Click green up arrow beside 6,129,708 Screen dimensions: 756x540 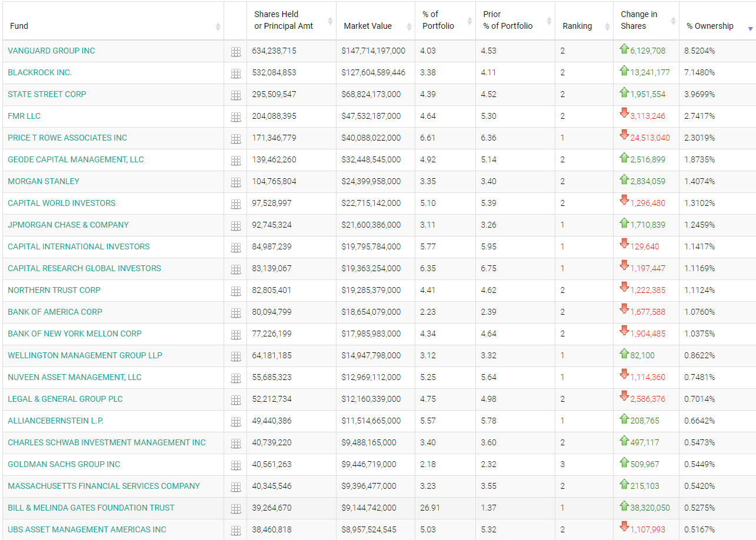tap(624, 49)
